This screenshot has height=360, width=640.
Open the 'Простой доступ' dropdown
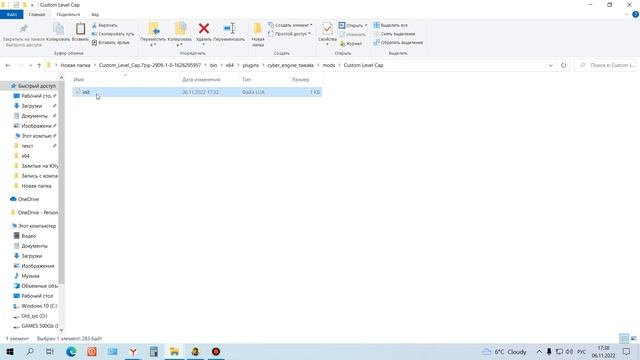(289, 33)
